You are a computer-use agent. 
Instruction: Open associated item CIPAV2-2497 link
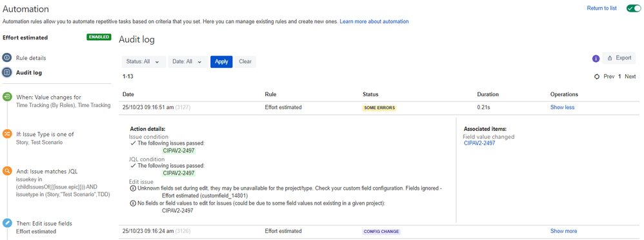pyautogui.click(x=479, y=143)
